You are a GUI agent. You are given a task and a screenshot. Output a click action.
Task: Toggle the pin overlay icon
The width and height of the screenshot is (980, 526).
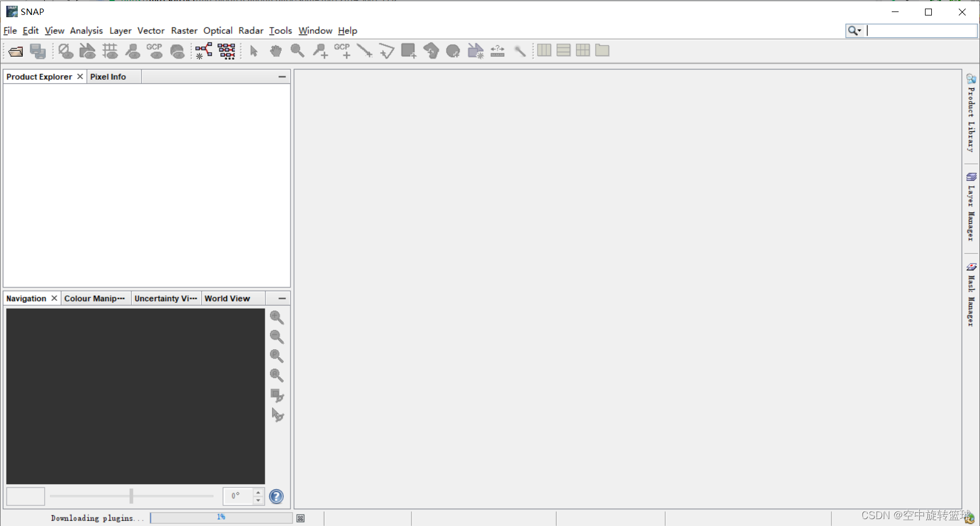tap(132, 51)
